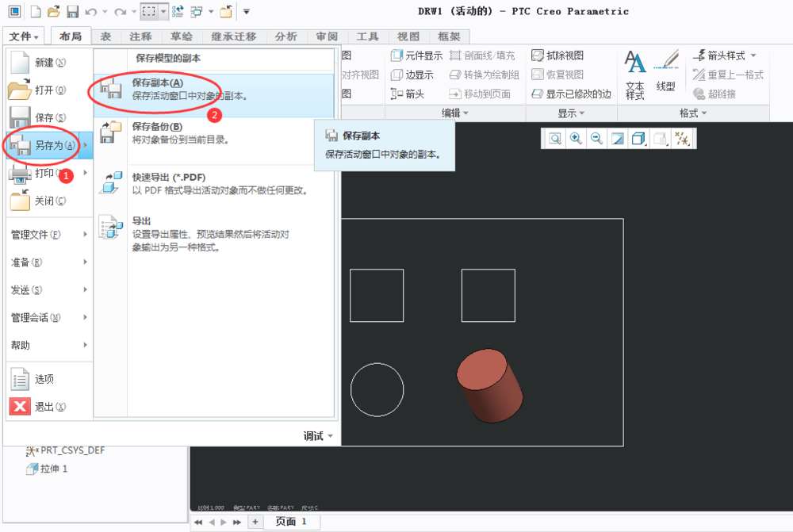Click the Repaint icon in graphics toolbar

tap(618, 139)
